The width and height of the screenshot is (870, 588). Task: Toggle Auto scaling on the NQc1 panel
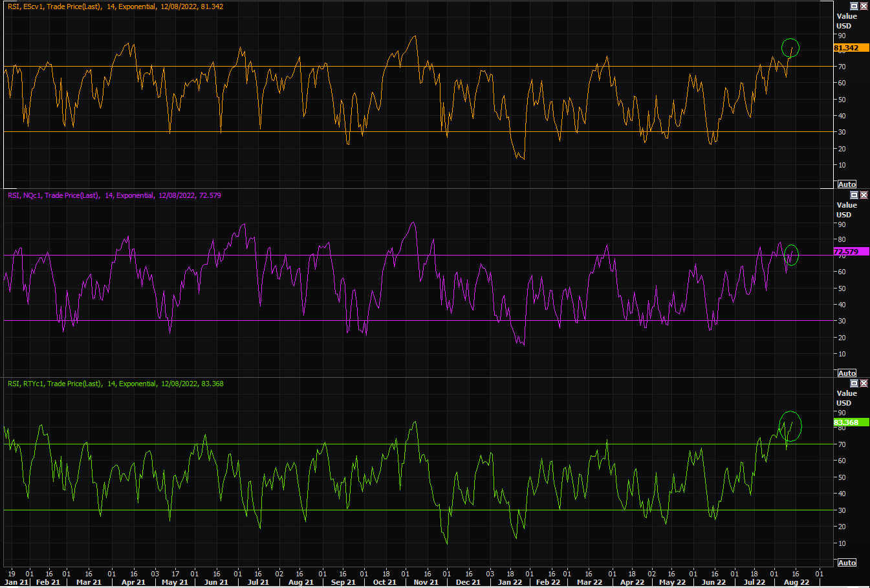coord(847,373)
